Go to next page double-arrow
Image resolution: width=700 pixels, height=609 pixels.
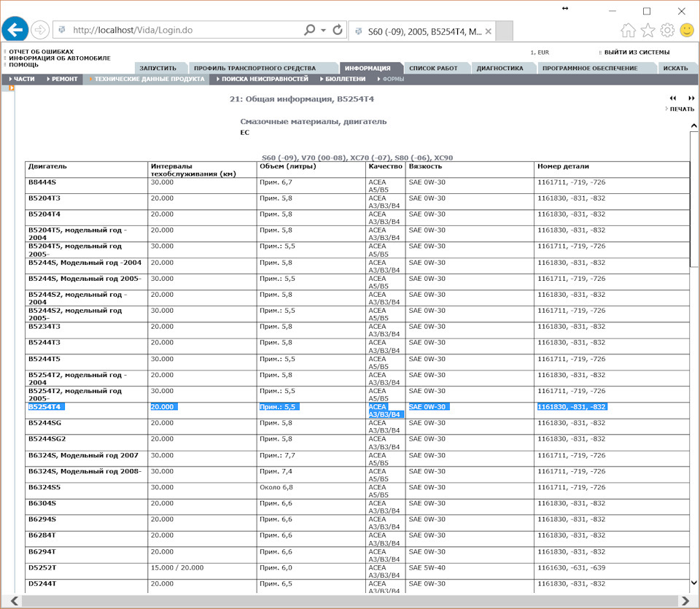(x=691, y=98)
